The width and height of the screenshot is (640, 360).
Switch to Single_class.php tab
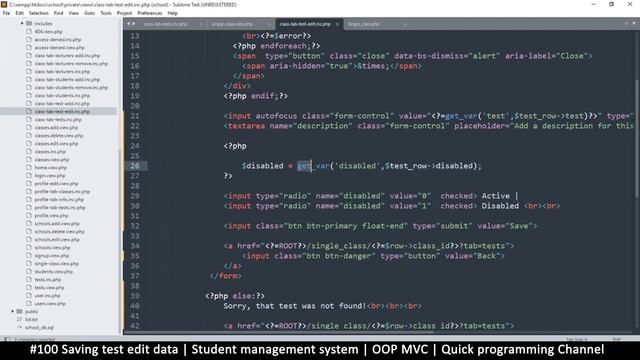coord(364,24)
